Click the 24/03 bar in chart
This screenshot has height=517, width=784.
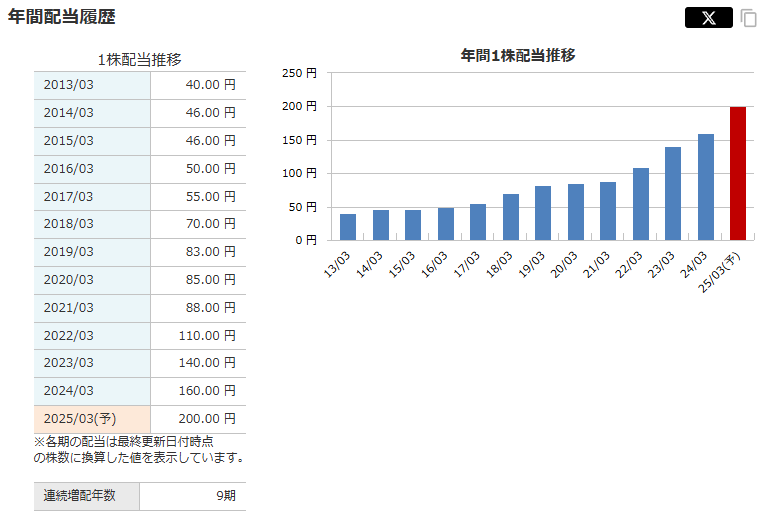coord(706,187)
